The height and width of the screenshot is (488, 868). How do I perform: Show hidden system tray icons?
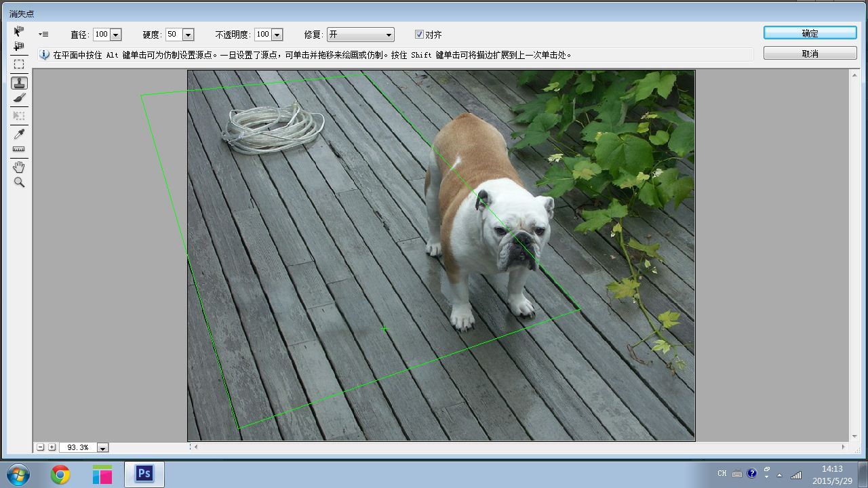(780, 474)
